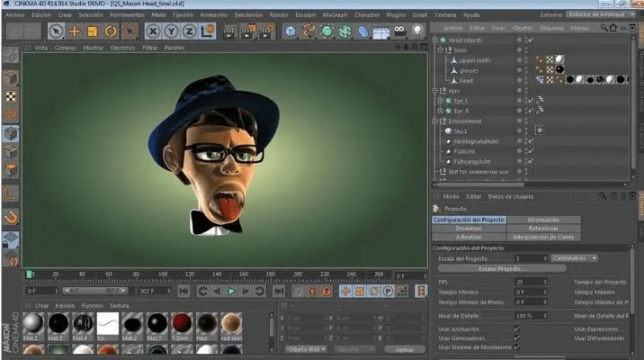Add a light bulb object
The width and height of the screenshot is (644, 360).
(417, 31)
